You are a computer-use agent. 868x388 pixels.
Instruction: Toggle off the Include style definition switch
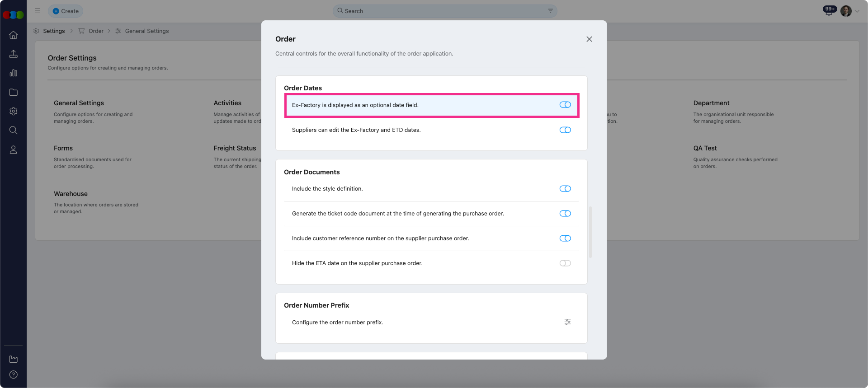click(565, 188)
